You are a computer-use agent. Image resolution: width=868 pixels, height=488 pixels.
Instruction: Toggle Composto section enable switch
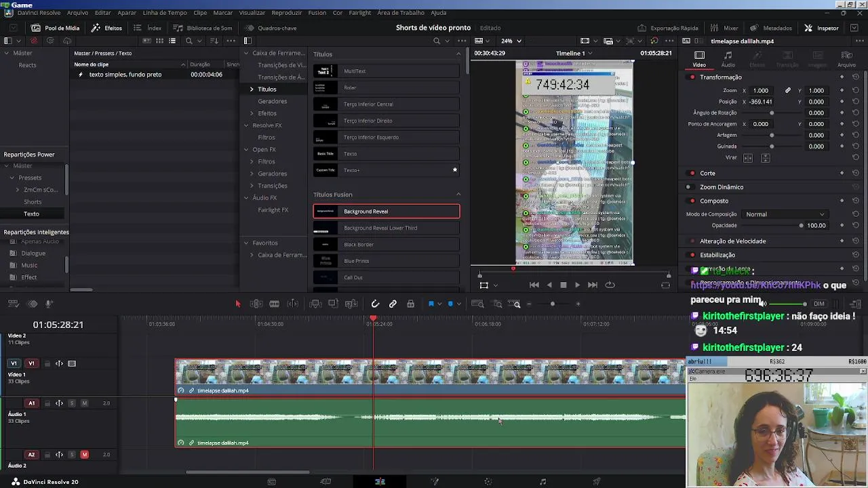[692, 201]
